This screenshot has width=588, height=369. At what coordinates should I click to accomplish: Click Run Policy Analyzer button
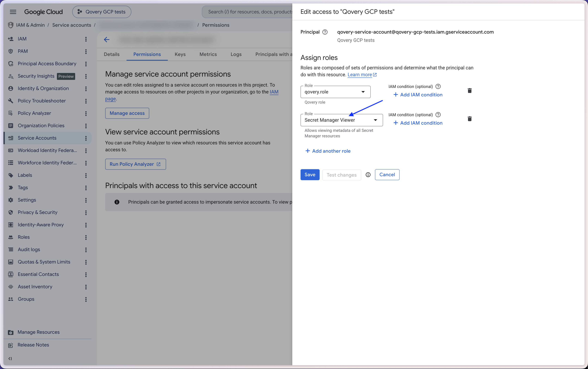(x=135, y=164)
